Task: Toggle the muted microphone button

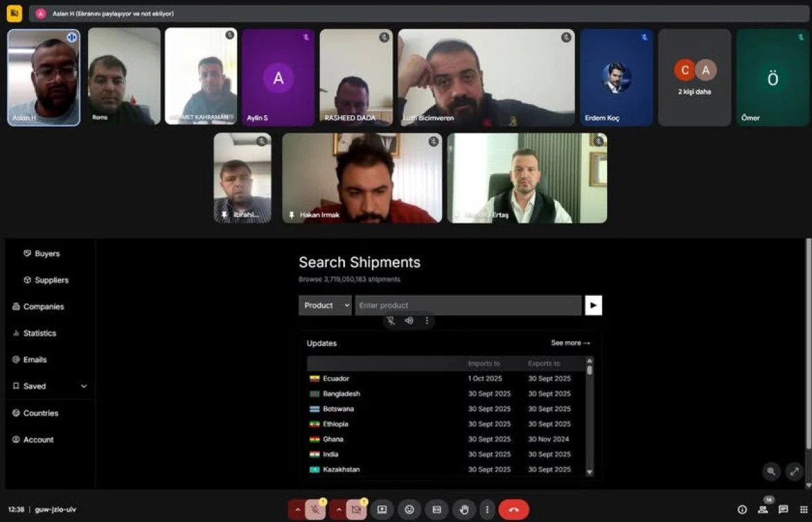Action: pyautogui.click(x=315, y=509)
